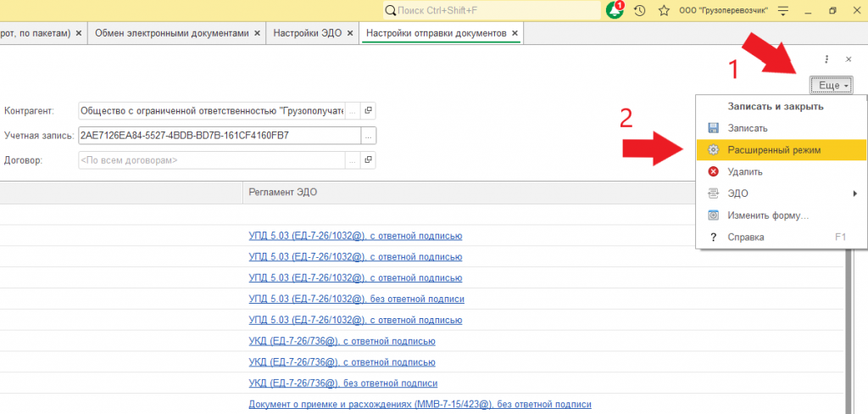Close the Обмен электронными документами tab

pyautogui.click(x=257, y=33)
